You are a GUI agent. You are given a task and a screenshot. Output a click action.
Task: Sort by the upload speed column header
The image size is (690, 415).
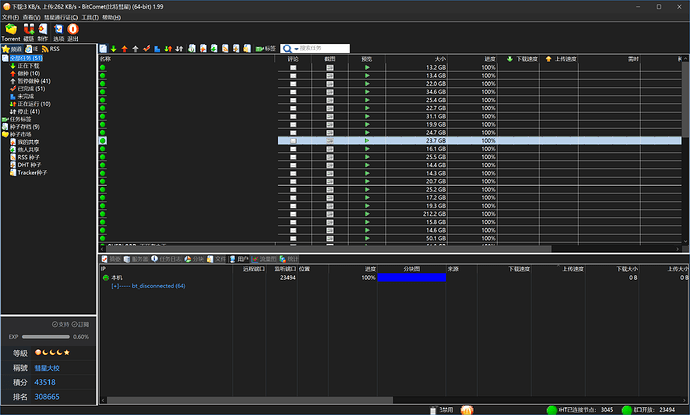tap(559, 59)
